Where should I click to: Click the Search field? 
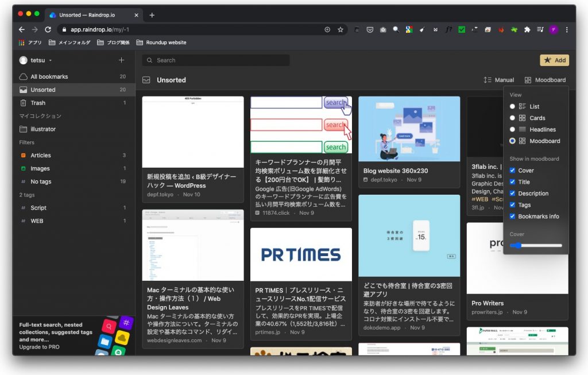[216, 60]
